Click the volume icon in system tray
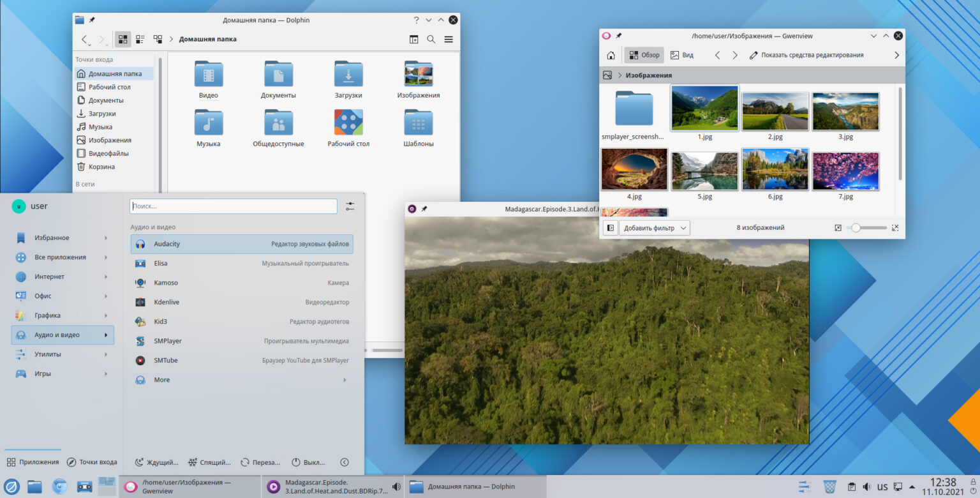This screenshot has height=498, width=980. click(x=866, y=487)
